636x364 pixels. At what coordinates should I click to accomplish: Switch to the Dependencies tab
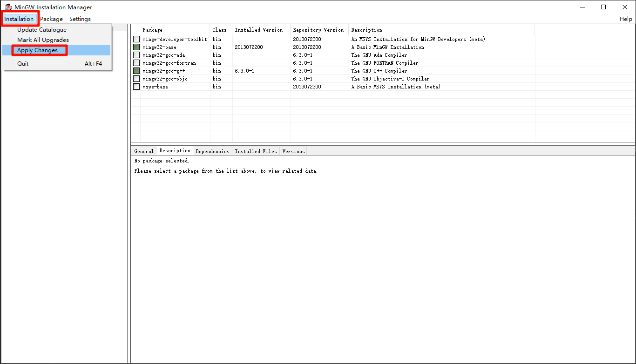point(213,151)
